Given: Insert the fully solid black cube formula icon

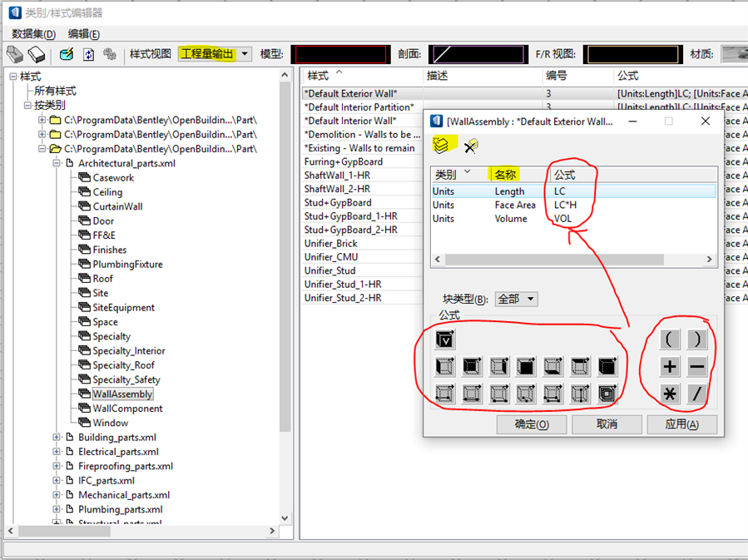Looking at the screenshot, I should (x=607, y=366).
